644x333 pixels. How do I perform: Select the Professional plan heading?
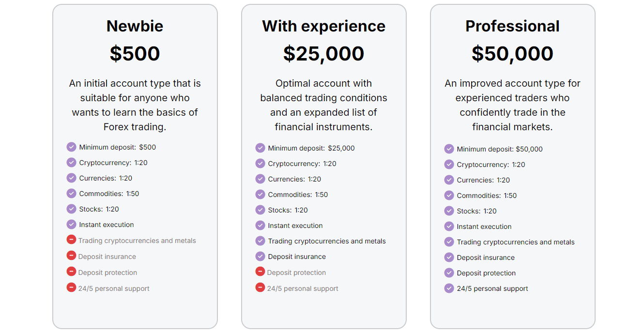click(513, 26)
